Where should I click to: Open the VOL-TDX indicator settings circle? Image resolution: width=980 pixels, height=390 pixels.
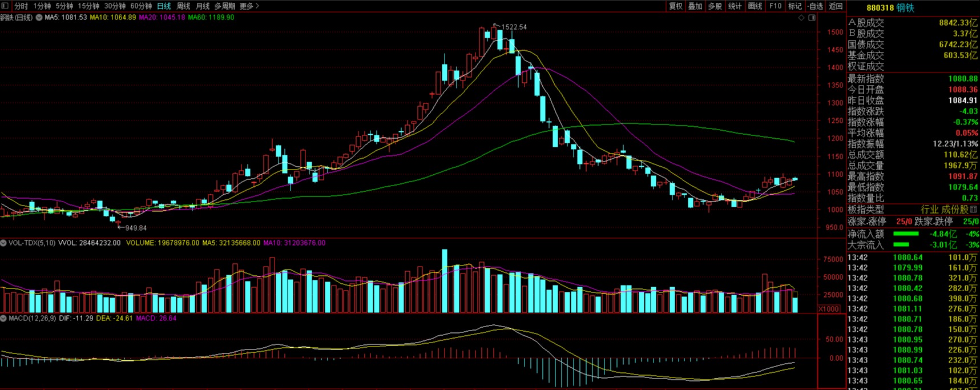coord(4,243)
